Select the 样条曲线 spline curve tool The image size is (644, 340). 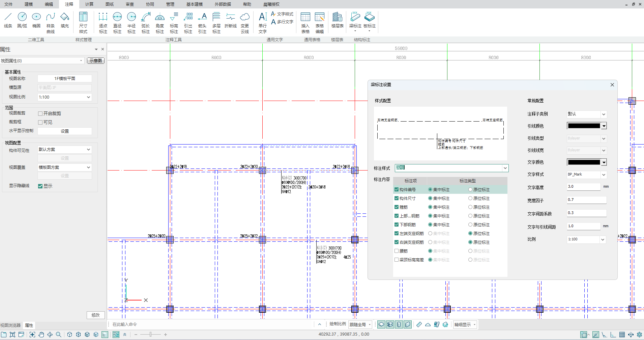[51, 22]
